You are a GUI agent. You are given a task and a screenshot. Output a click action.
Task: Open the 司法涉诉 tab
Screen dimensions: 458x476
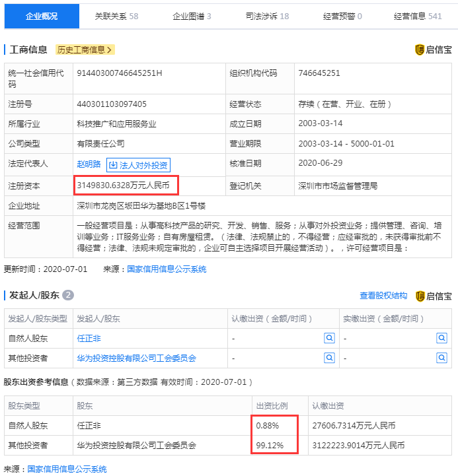[267, 16]
